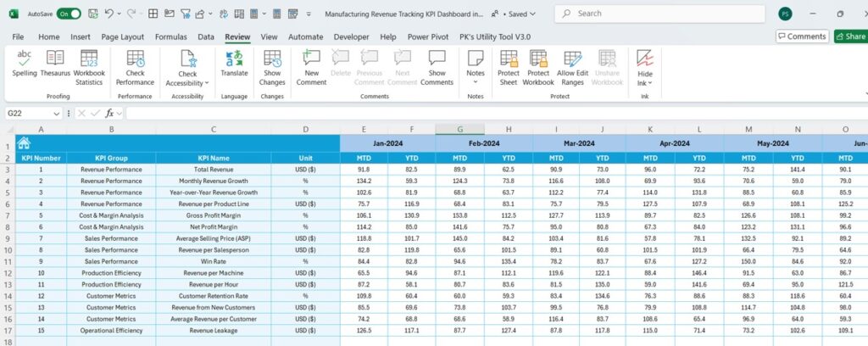868x346 pixels.
Task: Open the Name Box dropdown arrow
Action: (56, 113)
